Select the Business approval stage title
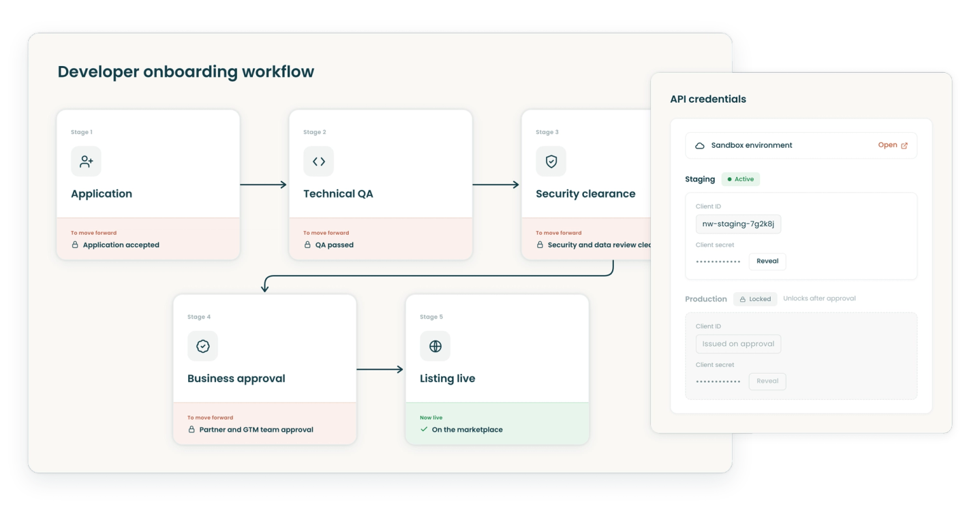Screen dimensions: 980x506 [236, 379]
